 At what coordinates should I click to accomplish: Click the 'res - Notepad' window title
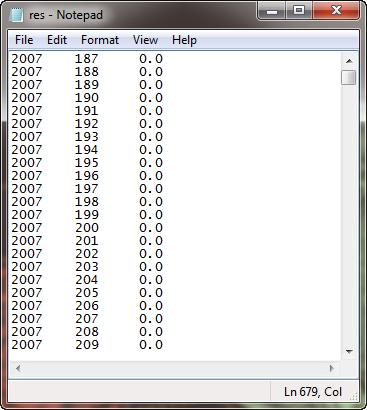tap(66, 15)
